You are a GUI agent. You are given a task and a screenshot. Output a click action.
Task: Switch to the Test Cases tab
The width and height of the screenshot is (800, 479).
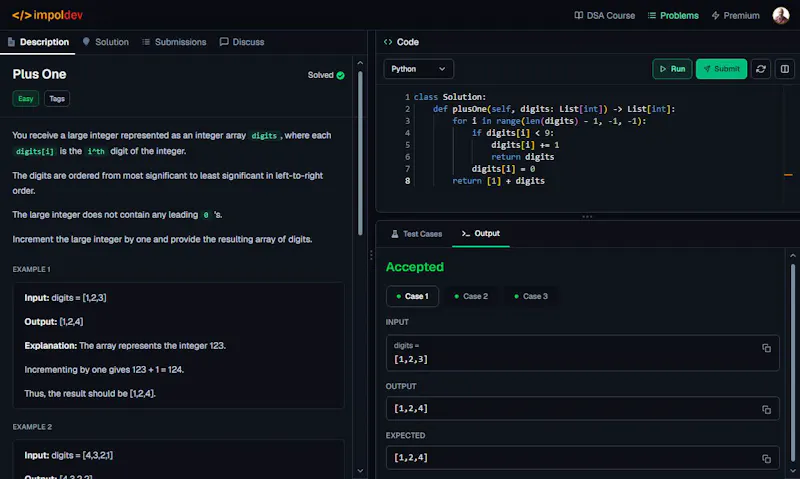tap(417, 234)
